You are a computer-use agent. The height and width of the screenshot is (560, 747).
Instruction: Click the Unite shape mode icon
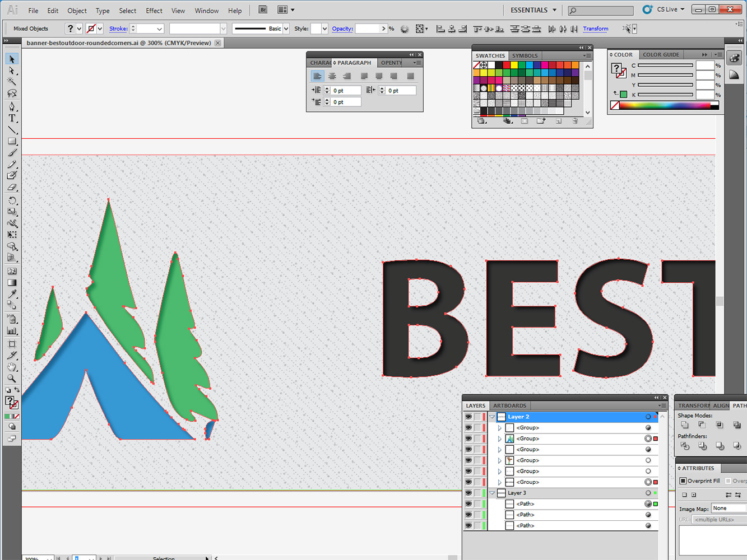coord(685,425)
